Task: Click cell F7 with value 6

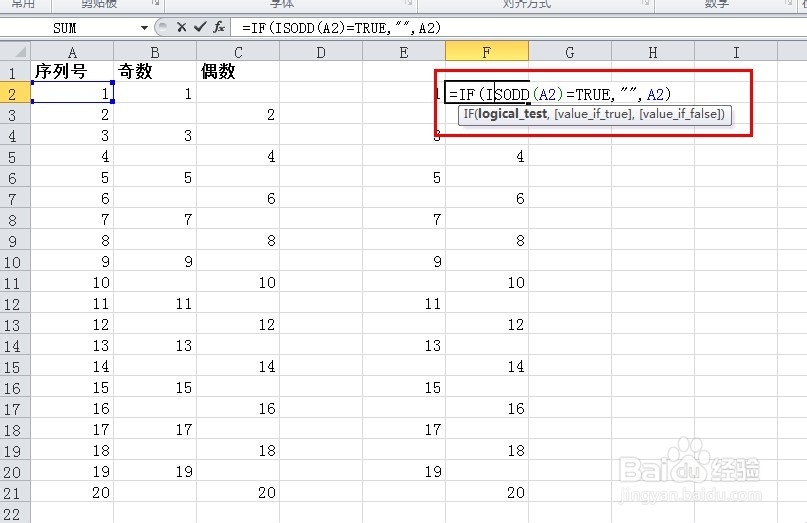Action: tap(487, 198)
